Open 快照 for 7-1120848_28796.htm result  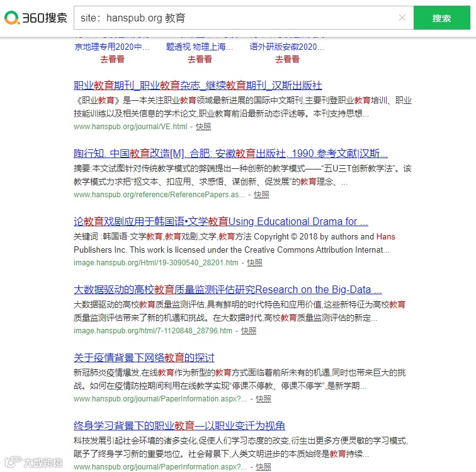pos(249,331)
